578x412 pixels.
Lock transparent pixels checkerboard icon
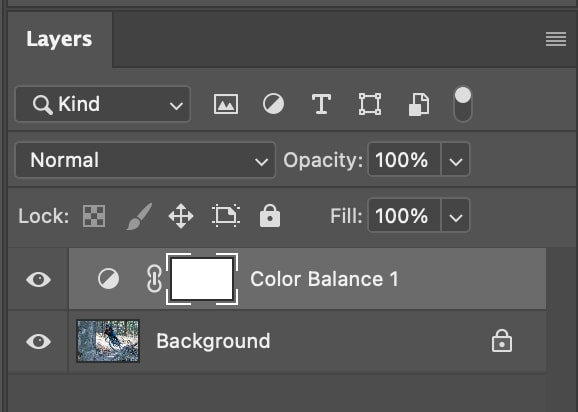coord(94,216)
